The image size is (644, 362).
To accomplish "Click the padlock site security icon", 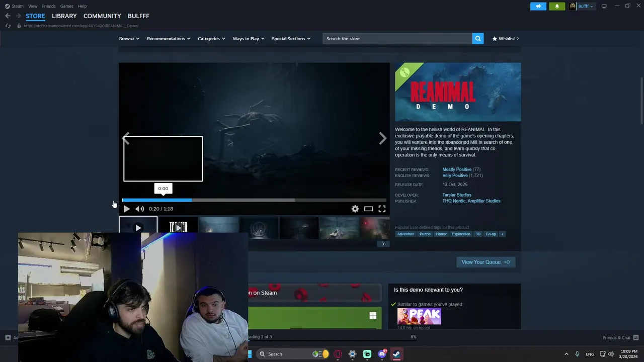I will [19, 26].
